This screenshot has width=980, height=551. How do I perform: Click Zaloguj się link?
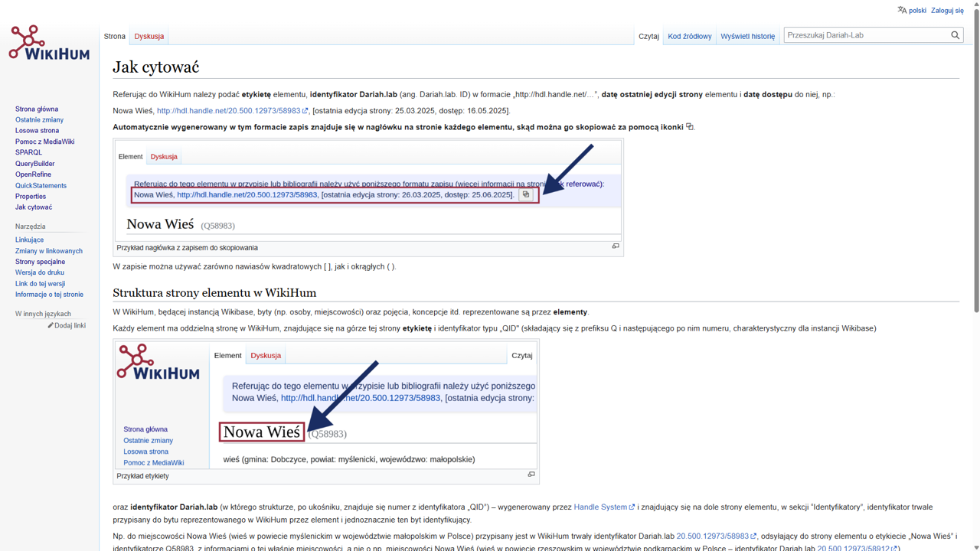[x=947, y=11]
